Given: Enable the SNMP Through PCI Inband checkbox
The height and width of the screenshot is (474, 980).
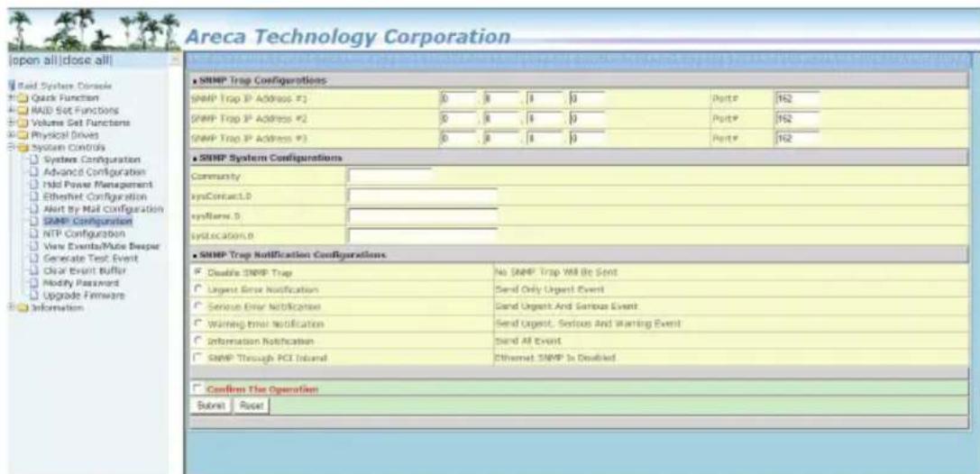Looking at the screenshot, I should coord(198,359).
